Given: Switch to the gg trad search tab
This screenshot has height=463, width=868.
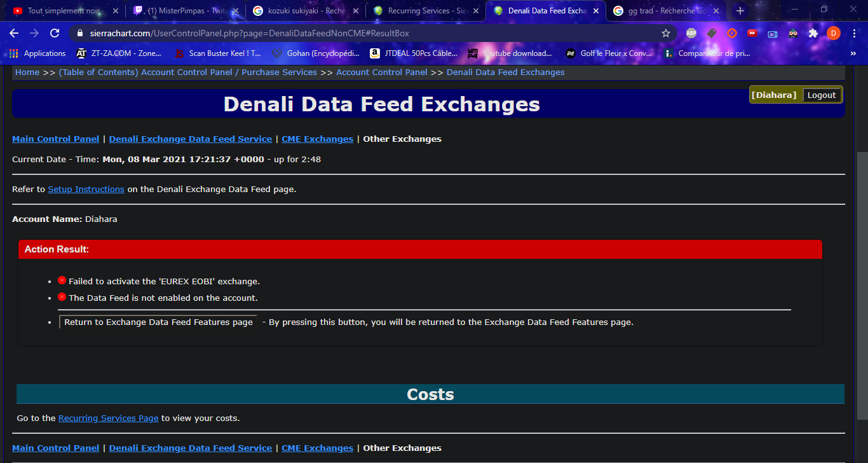Looking at the screenshot, I should click(x=666, y=11).
